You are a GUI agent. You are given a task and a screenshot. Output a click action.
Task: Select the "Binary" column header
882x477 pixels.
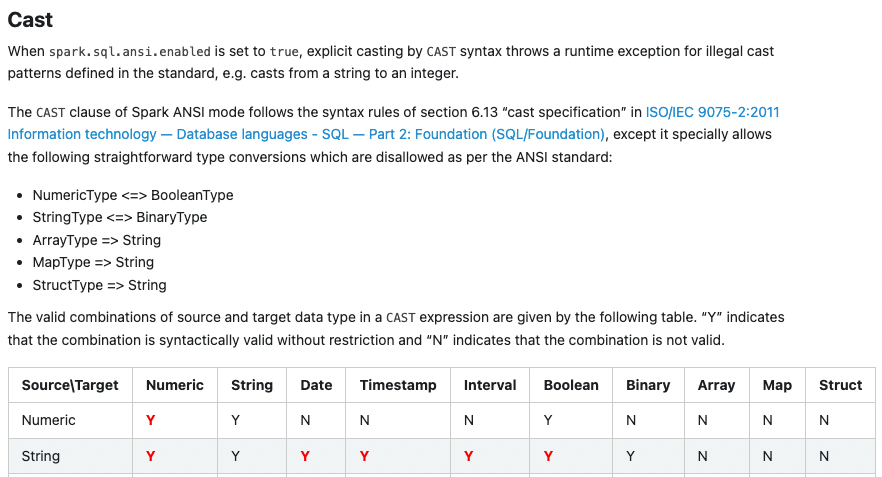(x=648, y=385)
